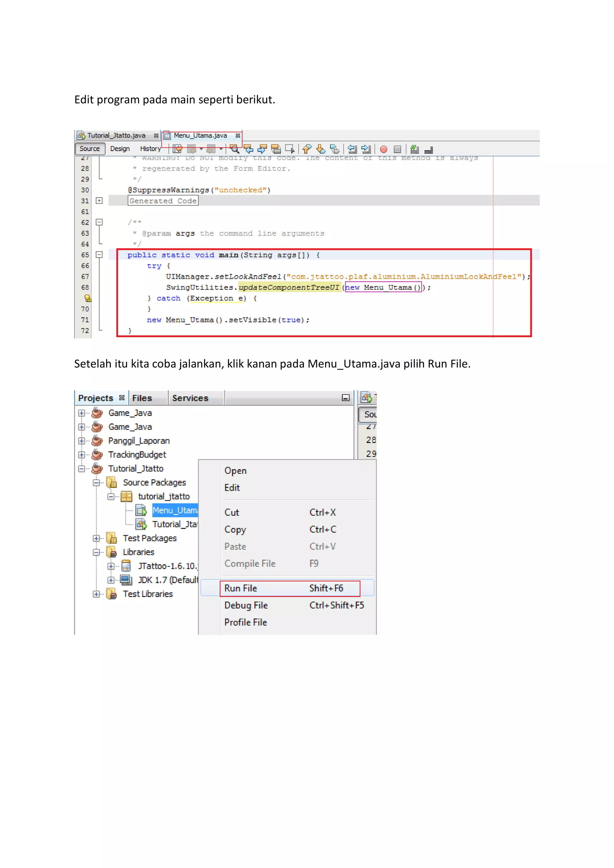Screen dimensions: 614x868
Task: Click Toggle Bookmark icon
Action: point(335,149)
